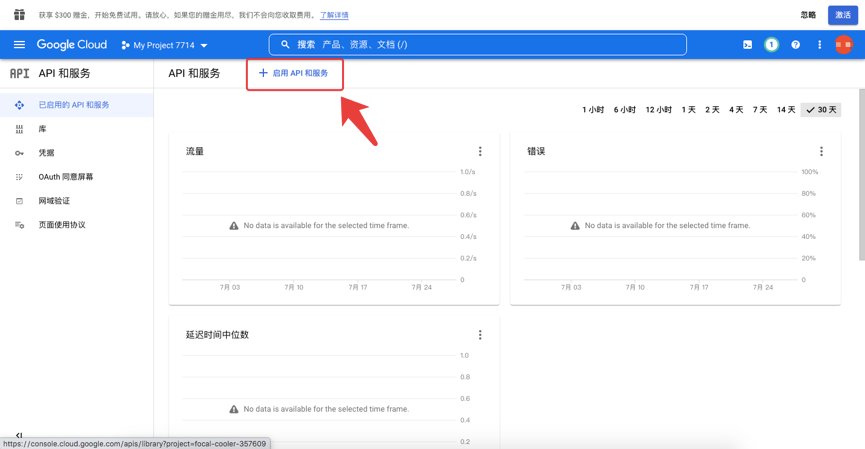Open 错误 chart more options menu
The width and height of the screenshot is (865, 449).
point(821,152)
